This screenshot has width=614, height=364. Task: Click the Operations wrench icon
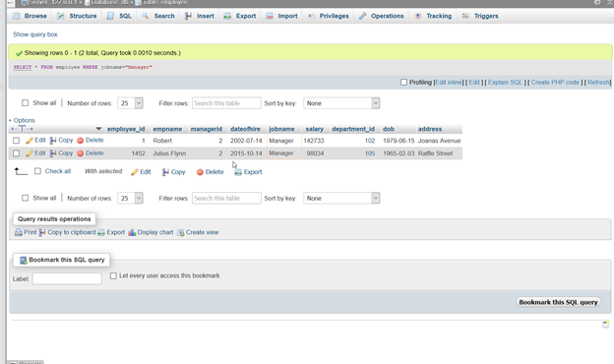coord(363,16)
